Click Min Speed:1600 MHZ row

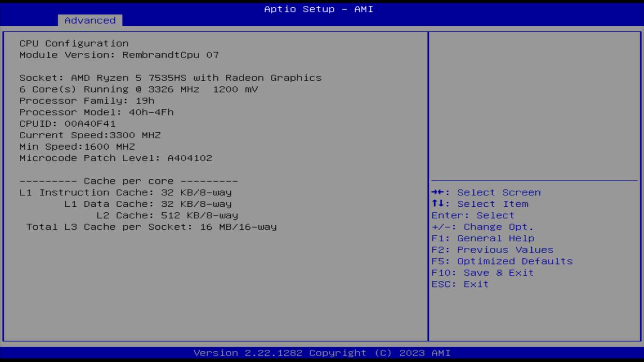pyautogui.click(x=77, y=147)
